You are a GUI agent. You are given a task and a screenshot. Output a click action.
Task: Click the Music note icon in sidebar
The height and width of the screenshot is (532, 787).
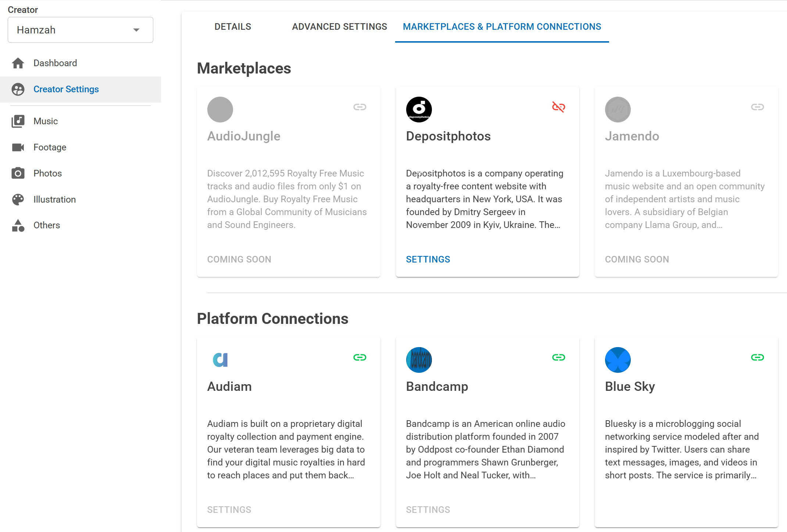18,121
